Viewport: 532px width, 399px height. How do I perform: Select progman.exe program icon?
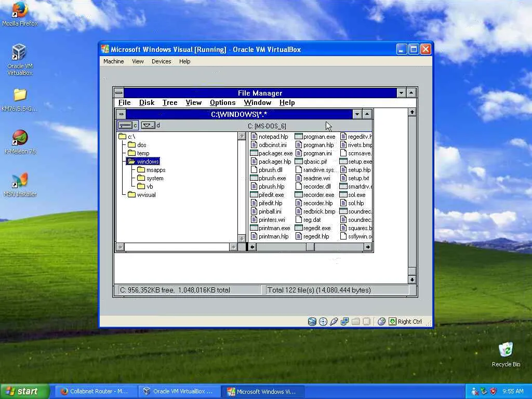[x=299, y=137]
